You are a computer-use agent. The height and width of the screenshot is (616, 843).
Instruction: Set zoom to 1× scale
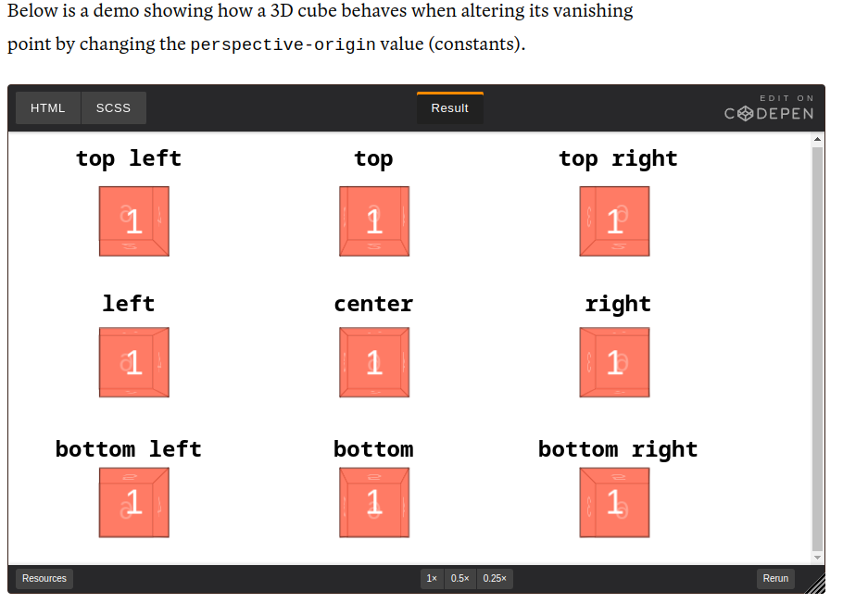[432, 579]
